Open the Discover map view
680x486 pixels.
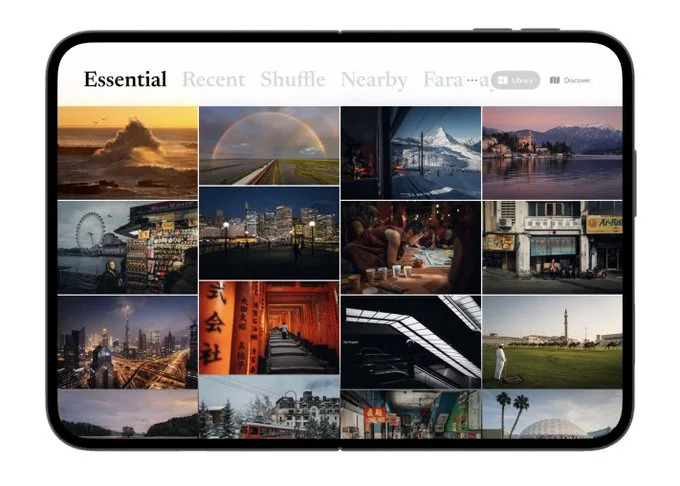(x=570, y=80)
